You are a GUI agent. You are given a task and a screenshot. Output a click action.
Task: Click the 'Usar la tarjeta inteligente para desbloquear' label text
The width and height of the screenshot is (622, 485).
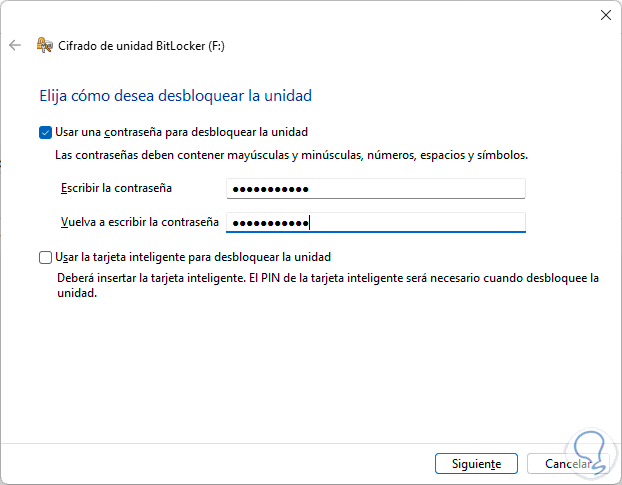[193, 257]
